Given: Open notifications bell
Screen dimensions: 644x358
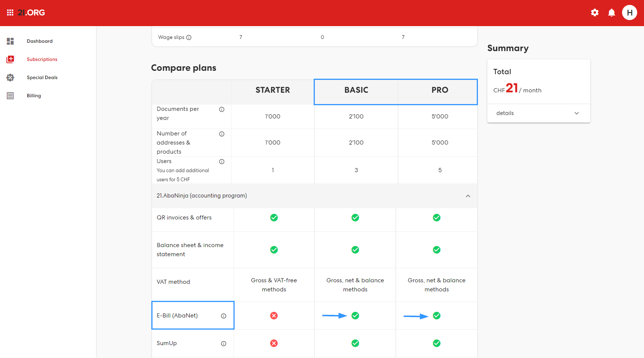Looking at the screenshot, I should (611, 12).
